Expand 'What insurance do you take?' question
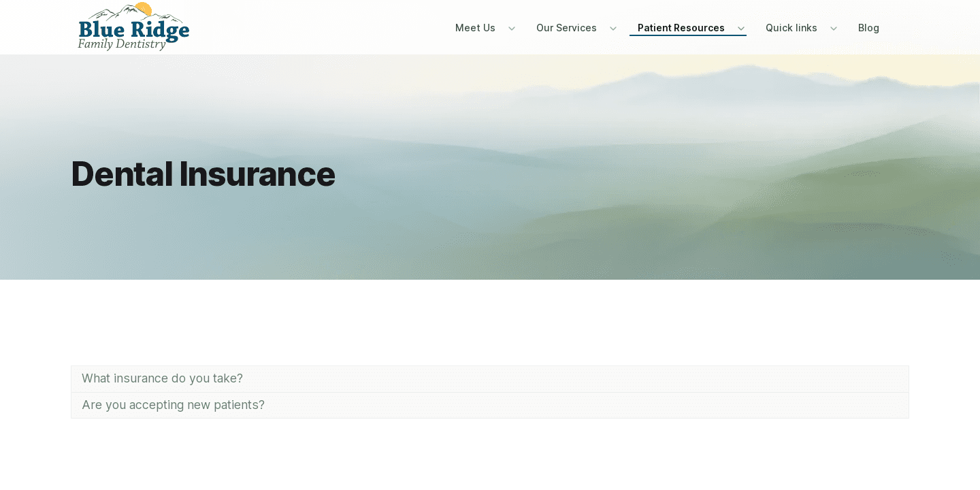 (x=490, y=379)
